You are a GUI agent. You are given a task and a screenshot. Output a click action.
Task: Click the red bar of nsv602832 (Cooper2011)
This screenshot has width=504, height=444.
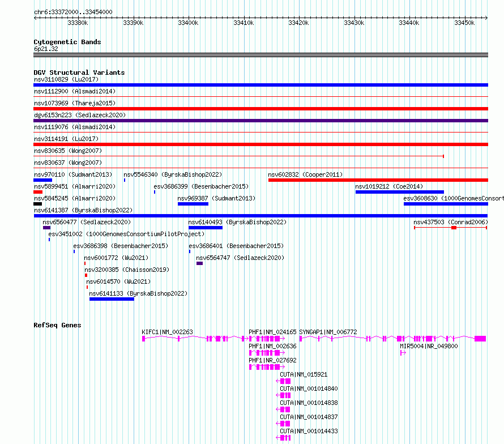coord(378,180)
